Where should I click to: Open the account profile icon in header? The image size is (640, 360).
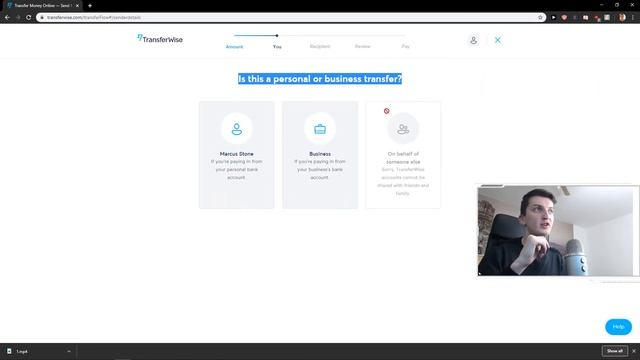(x=473, y=40)
